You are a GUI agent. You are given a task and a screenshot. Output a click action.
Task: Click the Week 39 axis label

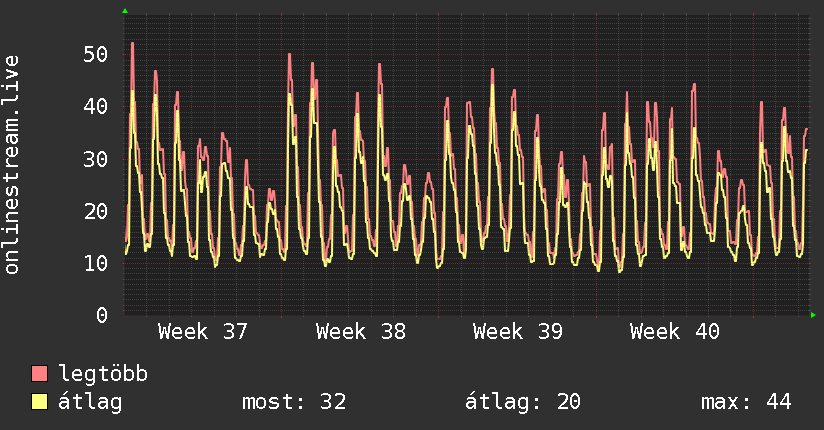pos(518,332)
